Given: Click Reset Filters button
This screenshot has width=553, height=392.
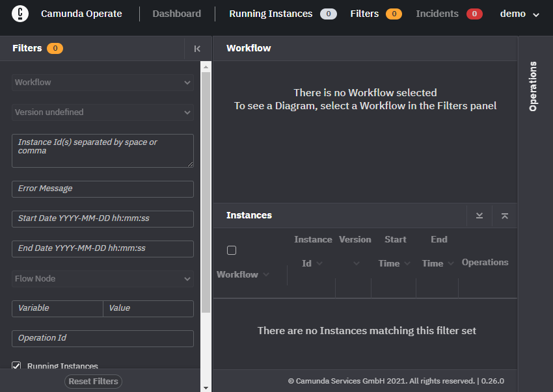Looking at the screenshot, I should 93,382.
